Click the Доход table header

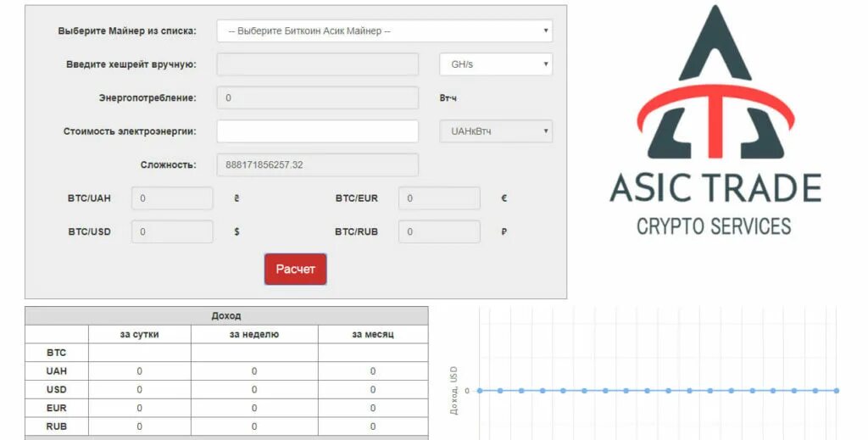coord(226,316)
